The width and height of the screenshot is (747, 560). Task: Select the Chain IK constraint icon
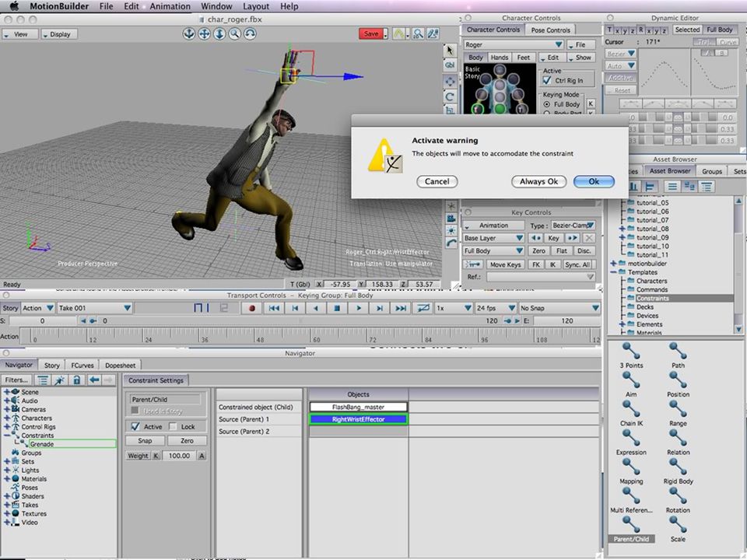tap(631, 414)
